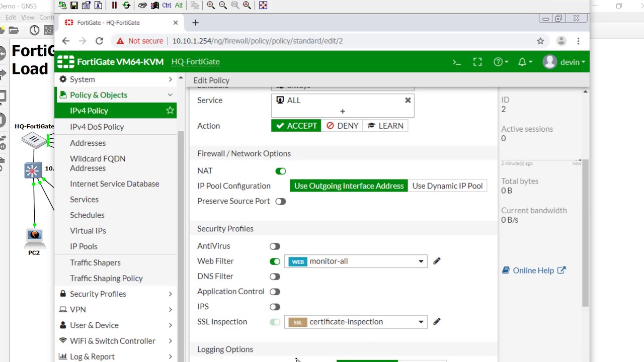644x362 pixels.
Task: Click the auto zoom magnifier icon
Action: tap(247, 5)
